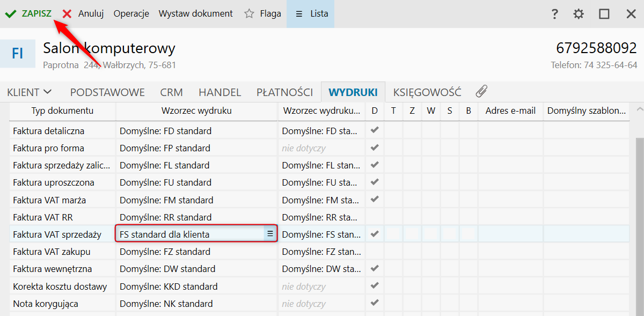This screenshot has height=316, width=644.
Task: Click the 'Domyślne: DW standard' template cell
Action: click(x=197, y=268)
